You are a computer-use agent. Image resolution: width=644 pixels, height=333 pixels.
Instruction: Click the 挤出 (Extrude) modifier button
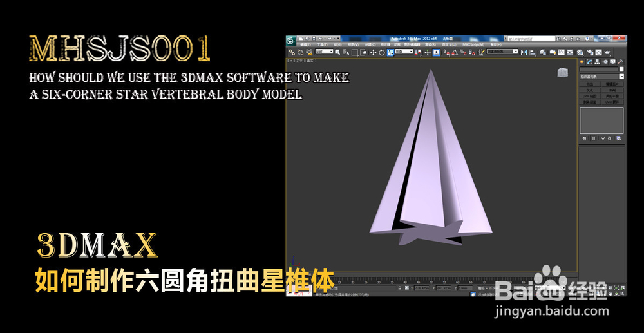click(590, 84)
